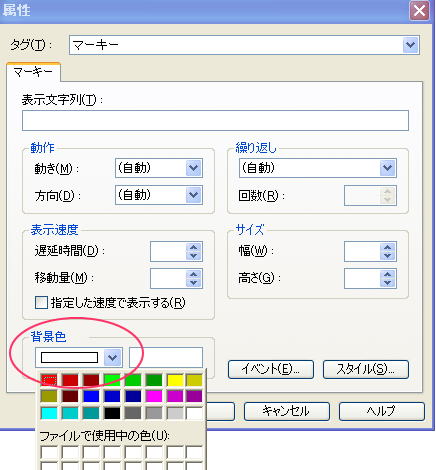This screenshot has height=470, width=436.
Task: Select the black color swatch
Action: [x=112, y=413]
